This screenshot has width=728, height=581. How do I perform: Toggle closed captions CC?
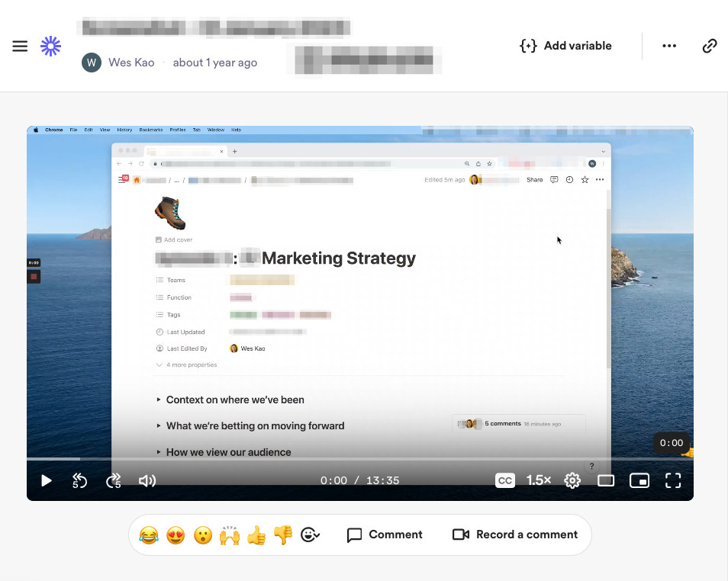505,481
